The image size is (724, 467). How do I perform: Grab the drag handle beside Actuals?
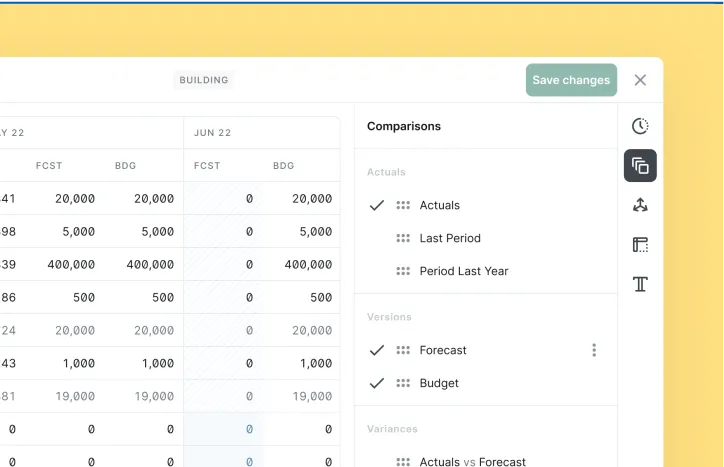click(x=403, y=205)
